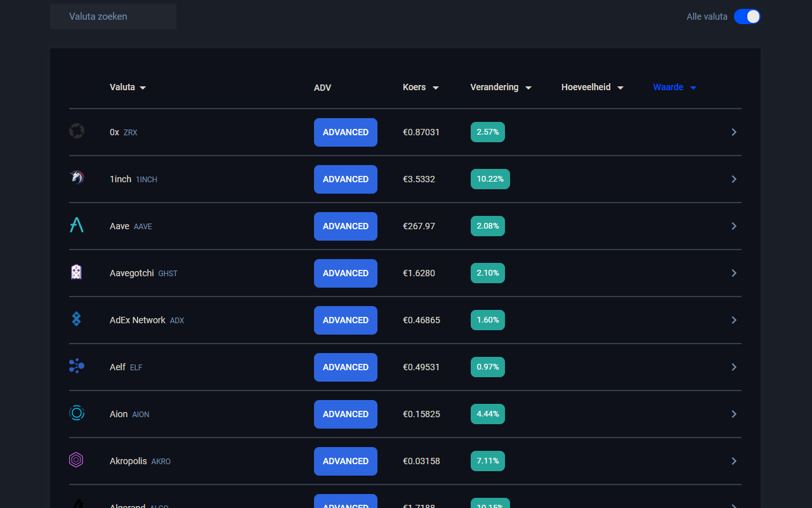
Task: Open Aave row details chevron
Action: 734,226
